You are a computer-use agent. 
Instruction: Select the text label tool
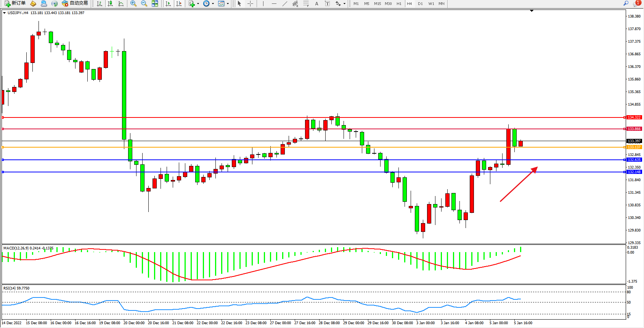[x=316, y=3]
